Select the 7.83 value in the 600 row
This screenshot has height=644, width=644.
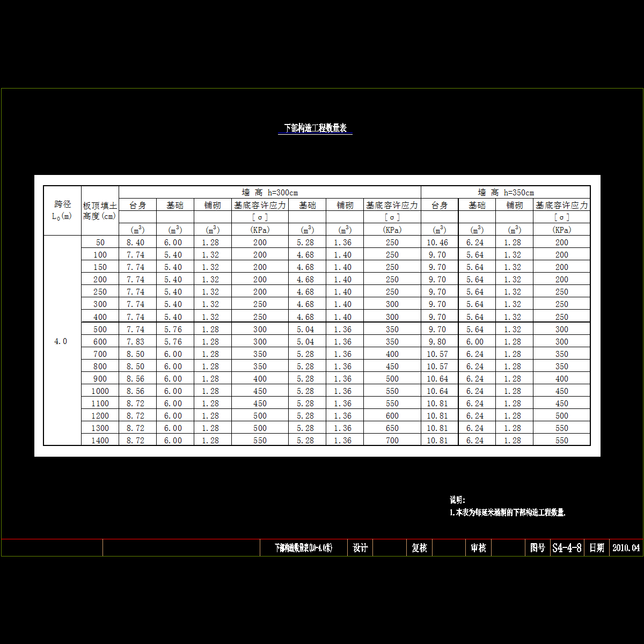[x=136, y=342]
